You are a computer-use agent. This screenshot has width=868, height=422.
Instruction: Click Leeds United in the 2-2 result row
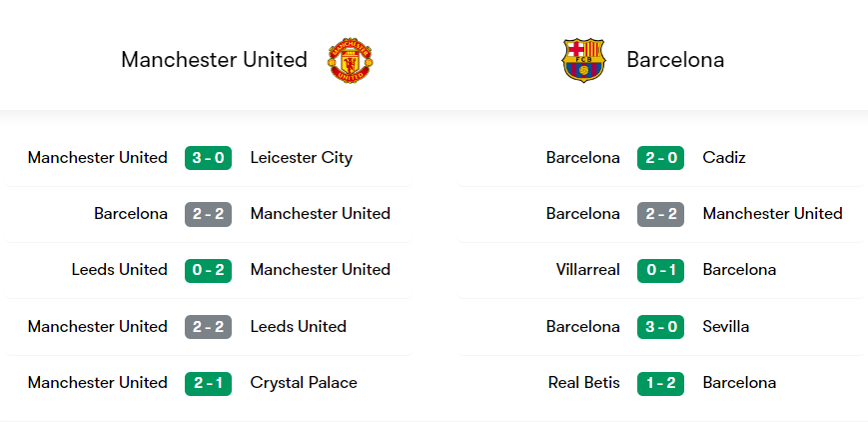298,327
